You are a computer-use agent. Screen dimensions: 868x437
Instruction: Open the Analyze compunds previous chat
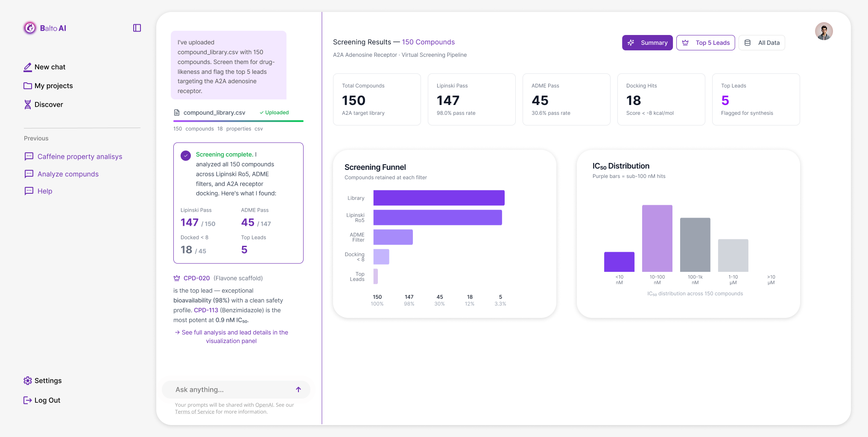[68, 174]
